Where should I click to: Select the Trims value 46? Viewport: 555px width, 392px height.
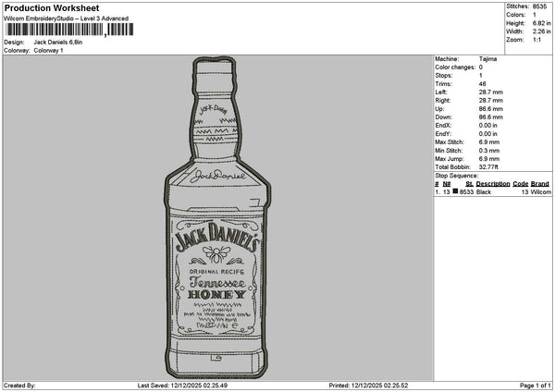[482, 84]
